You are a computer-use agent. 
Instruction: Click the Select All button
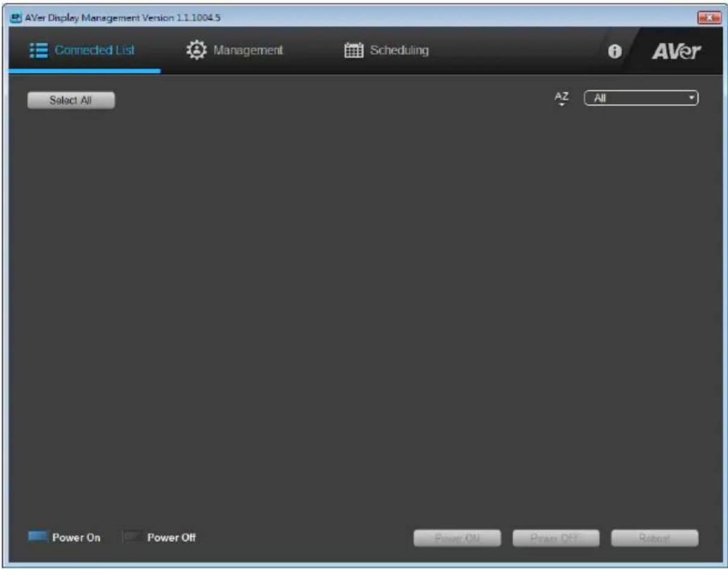[71, 101]
